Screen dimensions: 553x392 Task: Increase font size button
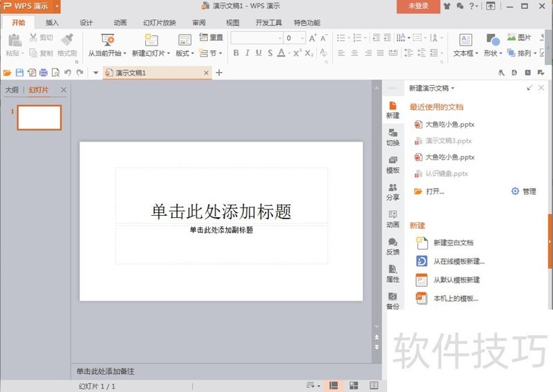(x=312, y=38)
